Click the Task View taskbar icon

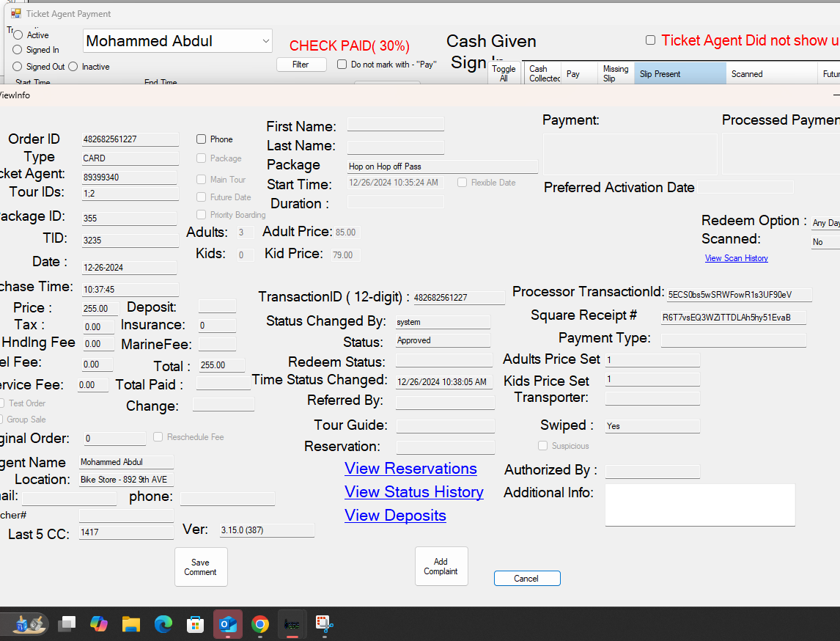pos(67,624)
